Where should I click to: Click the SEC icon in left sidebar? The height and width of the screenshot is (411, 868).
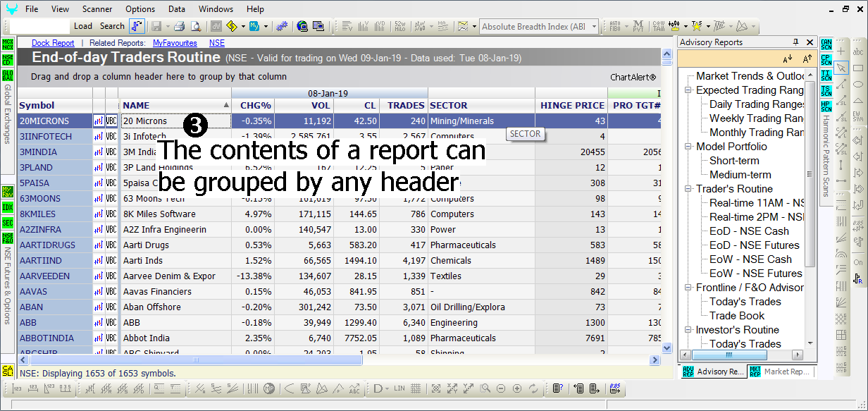8,223
